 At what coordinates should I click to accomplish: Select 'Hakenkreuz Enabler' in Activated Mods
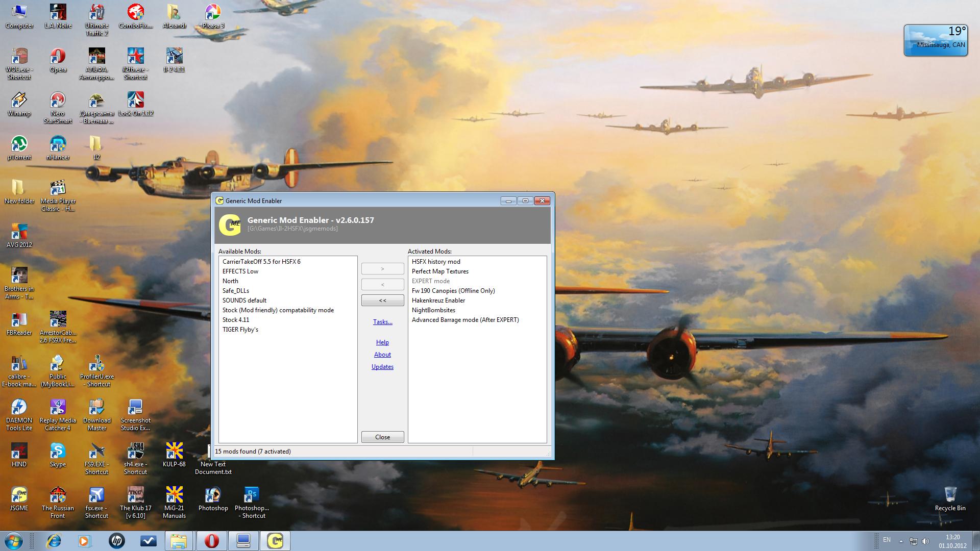point(438,300)
